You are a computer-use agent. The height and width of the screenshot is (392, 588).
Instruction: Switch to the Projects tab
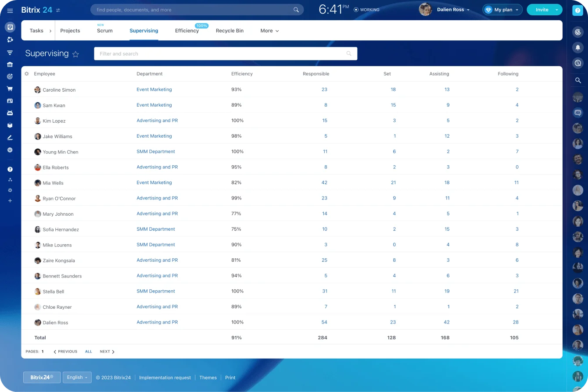(70, 31)
